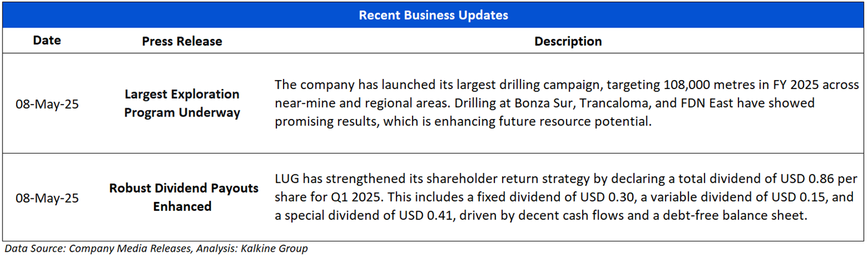
Task: Select 'Robust Dividend Payouts Enhanced' press release cell
Action: [x=183, y=197]
